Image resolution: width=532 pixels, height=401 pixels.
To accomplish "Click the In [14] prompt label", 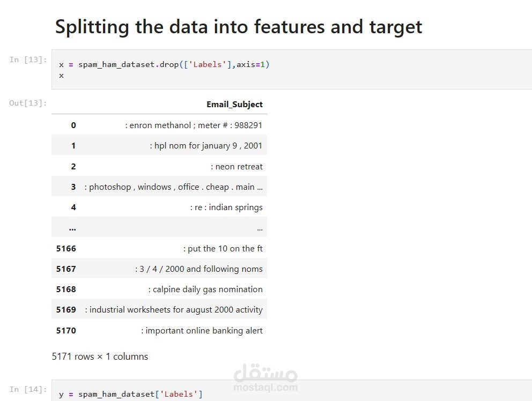I will tap(28, 389).
